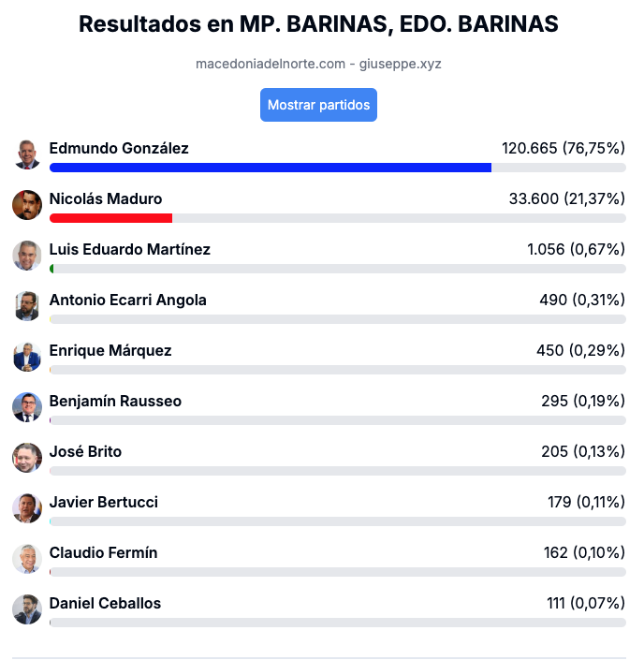The image size is (644, 660).
Task: Click the red Nicolás Maduro progress bar
Action: coord(110,218)
